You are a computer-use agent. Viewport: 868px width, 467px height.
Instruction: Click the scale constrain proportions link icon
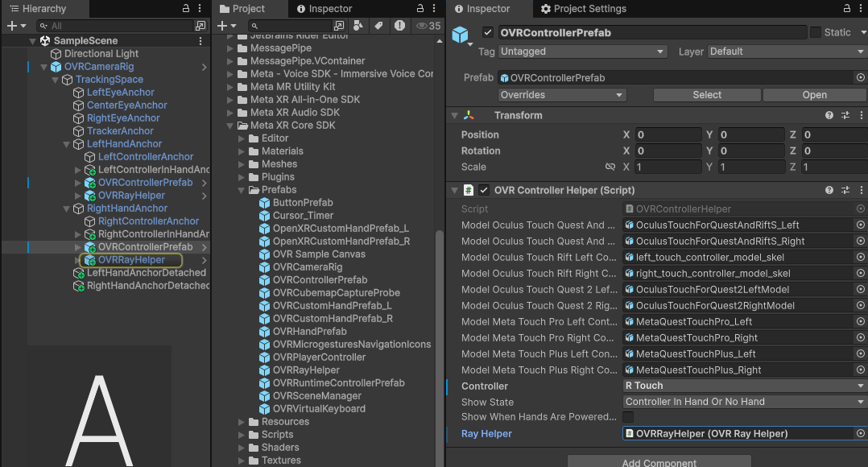point(610,167)
